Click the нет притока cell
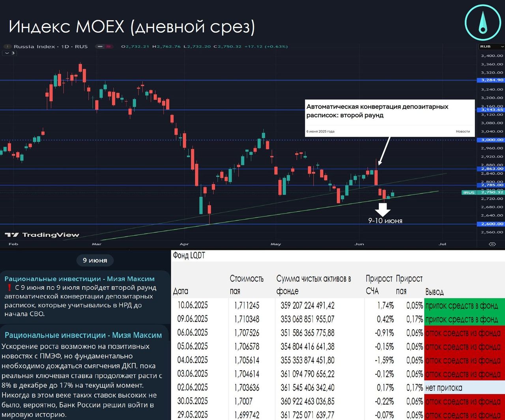Screen dimensions: 505x420 pos(464,388)
